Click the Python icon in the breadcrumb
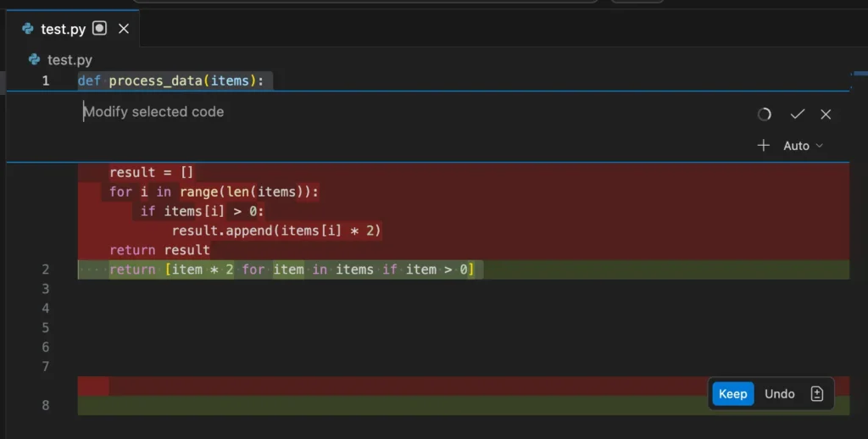Screen dimensions: 868x439 point(35,59)
